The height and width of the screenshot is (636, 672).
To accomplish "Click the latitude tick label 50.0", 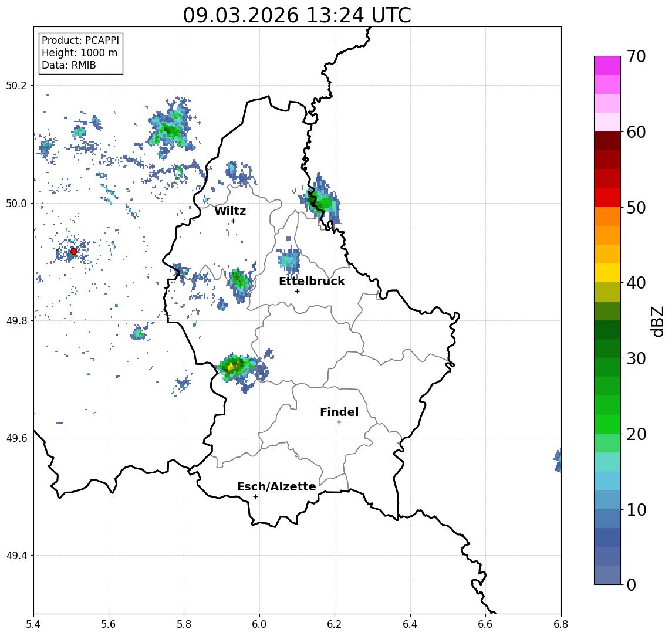I will pyautogui.click(x=16, y=203).
